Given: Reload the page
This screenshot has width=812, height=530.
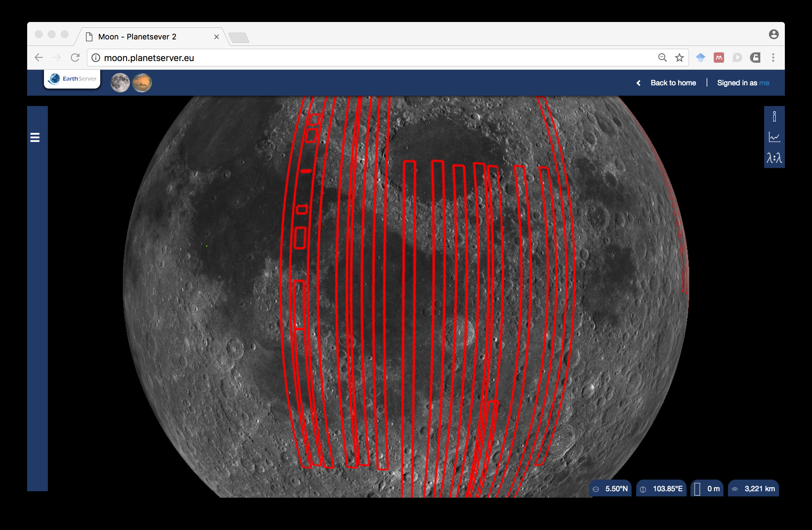Looking at the screenshot, I should 75,58.
